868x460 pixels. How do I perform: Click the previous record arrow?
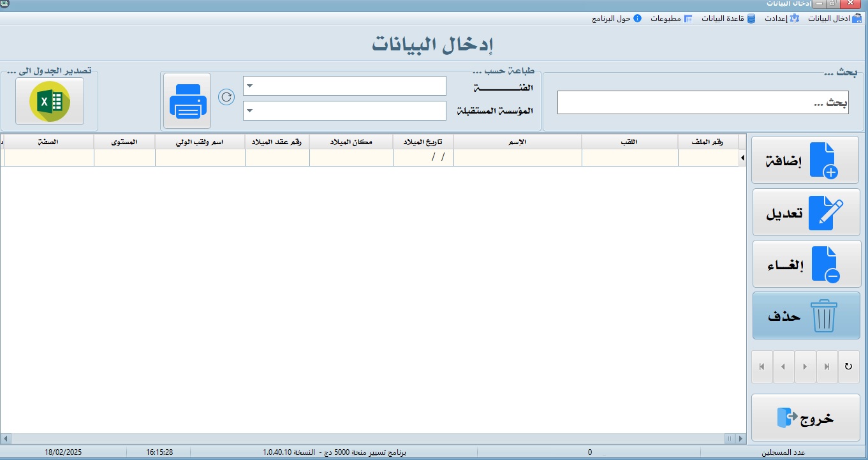tap(783, 367)
